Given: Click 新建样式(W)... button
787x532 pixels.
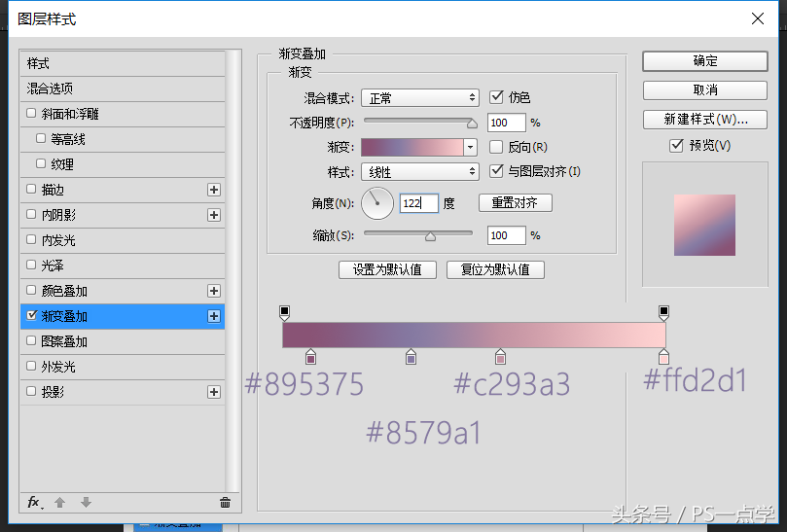Looking at the screenshot, I should [x=704, y=120].
